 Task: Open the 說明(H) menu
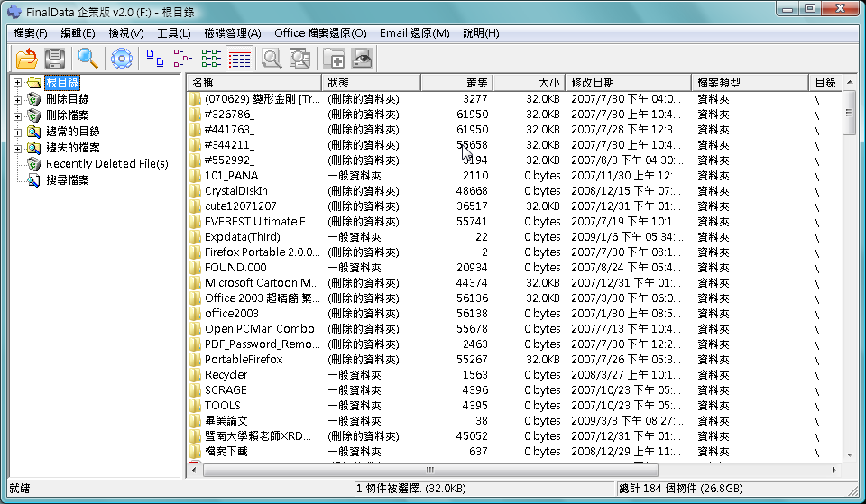click(481, 33)
